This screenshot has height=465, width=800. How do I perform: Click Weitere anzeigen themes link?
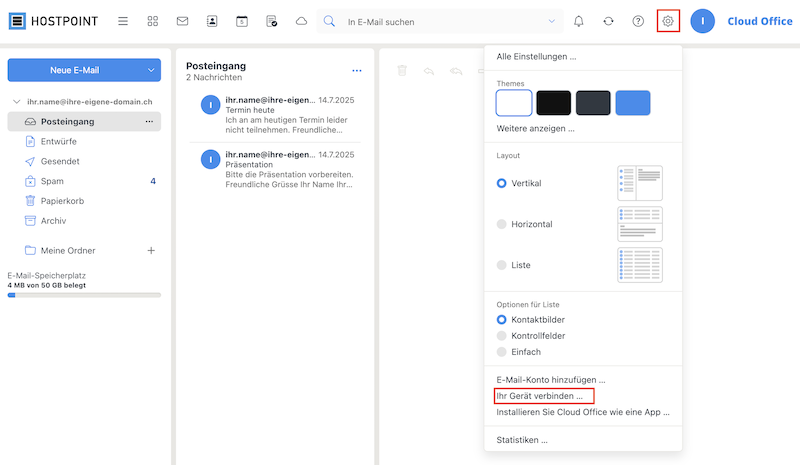tap(535, 129)
